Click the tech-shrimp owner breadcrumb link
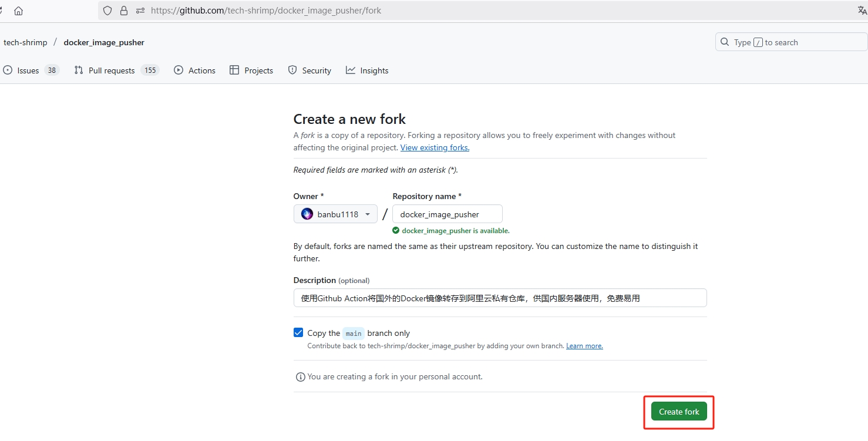 (25, 42)
